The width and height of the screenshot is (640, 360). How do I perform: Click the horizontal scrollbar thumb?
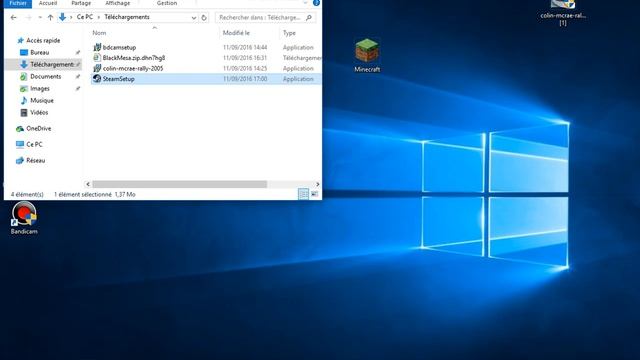coord(180,184)
